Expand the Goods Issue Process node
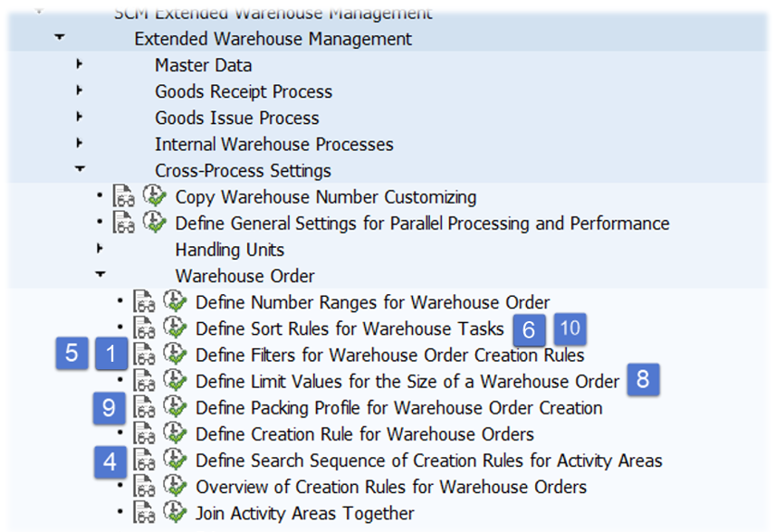The image size is (776, 532). [x=79, y=117]
